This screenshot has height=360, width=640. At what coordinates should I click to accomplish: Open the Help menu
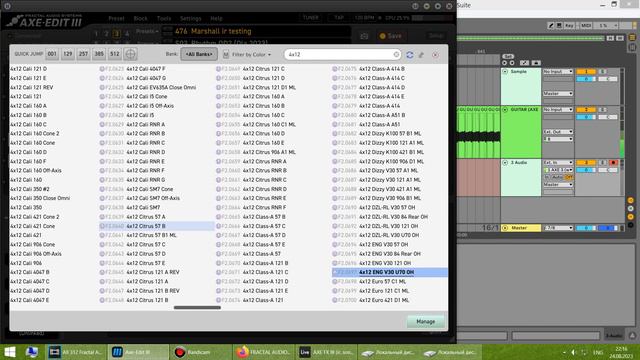click(x=216, y=18)
